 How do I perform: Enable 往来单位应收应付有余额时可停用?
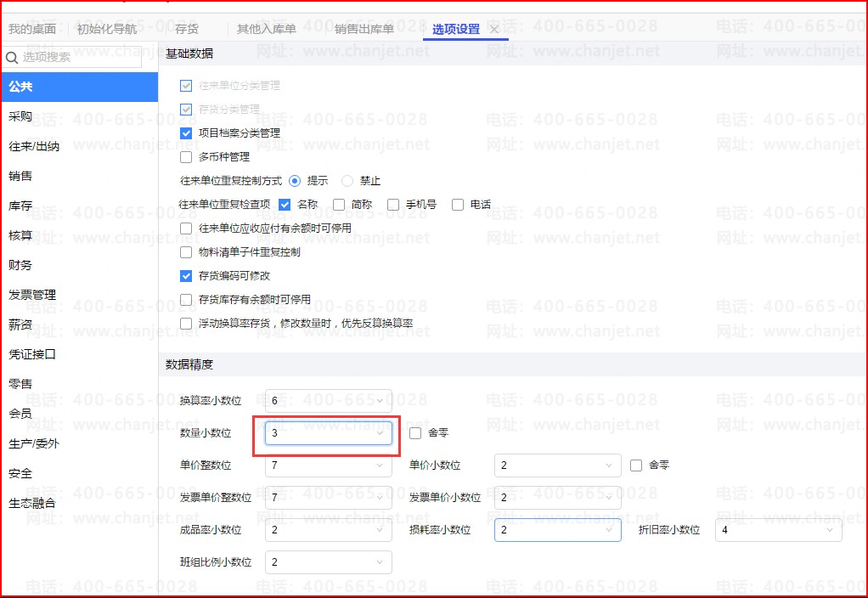pyautogui.click(x=186, y=228)
